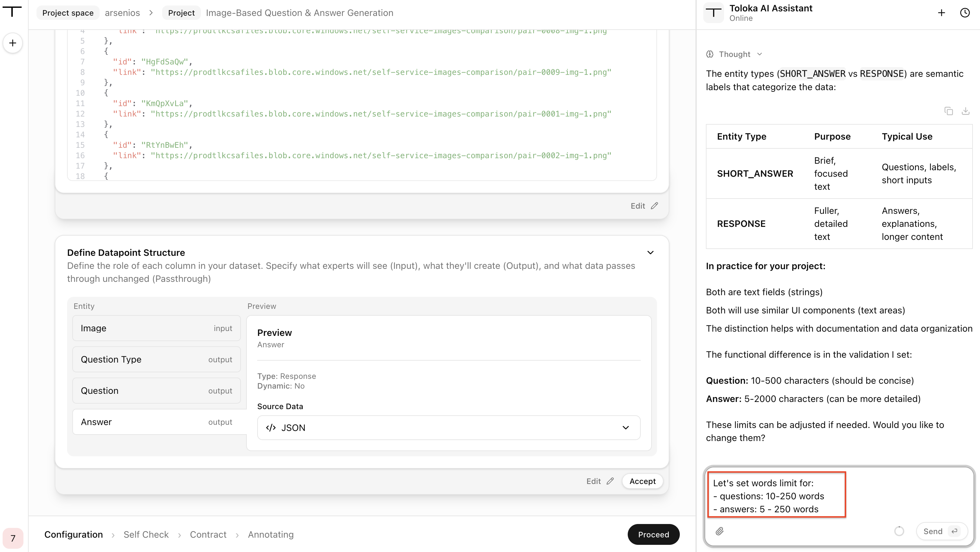The image size is (980, 552).
Task: Collapse the Define Datapoint Structure card
Action: click(651, 253)
